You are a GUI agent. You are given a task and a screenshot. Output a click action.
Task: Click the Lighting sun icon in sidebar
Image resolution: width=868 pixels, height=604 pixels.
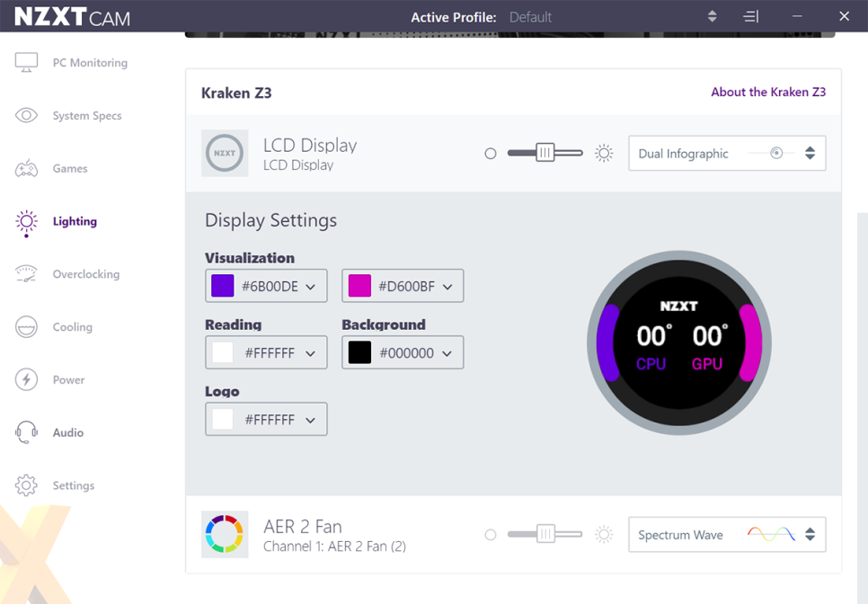click(x=26, y=221)
